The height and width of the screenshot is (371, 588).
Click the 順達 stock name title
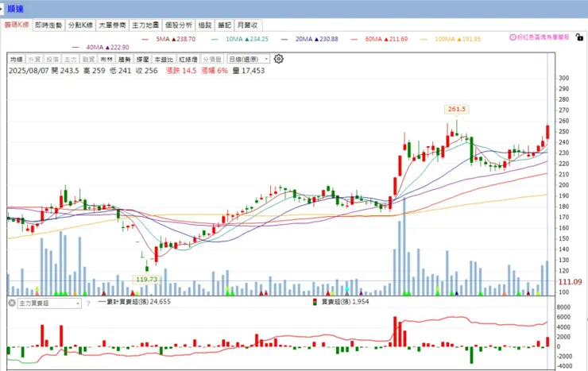click(x=15, y=9)
